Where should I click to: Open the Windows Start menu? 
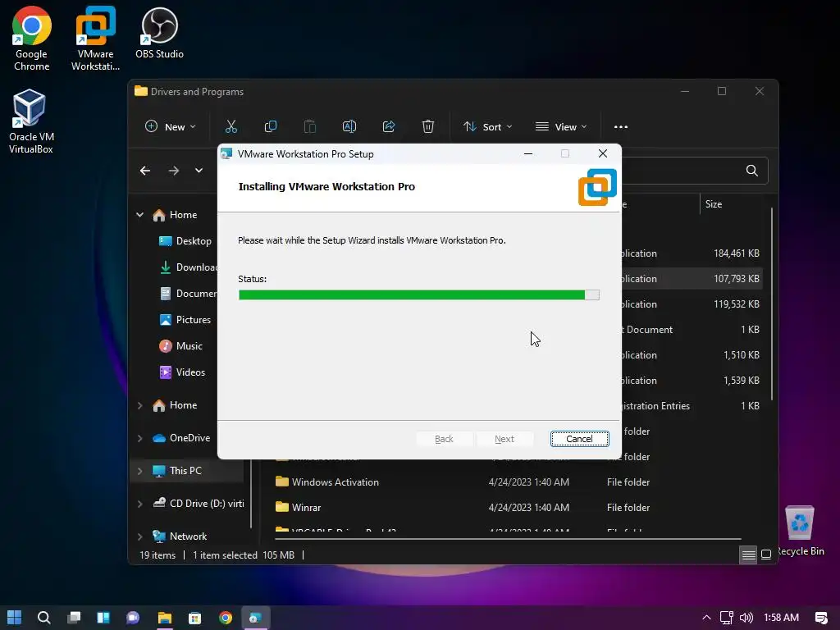[15, 618]
